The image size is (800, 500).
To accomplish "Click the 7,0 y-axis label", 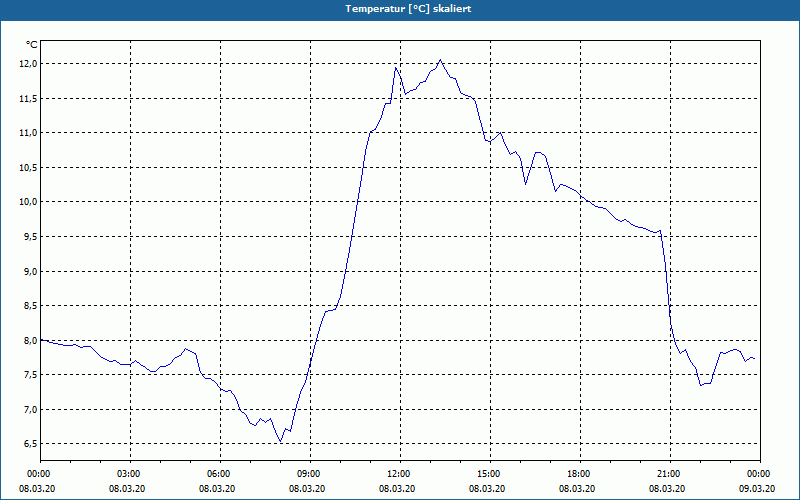I will pyautogui.click(x=30, y=409).
